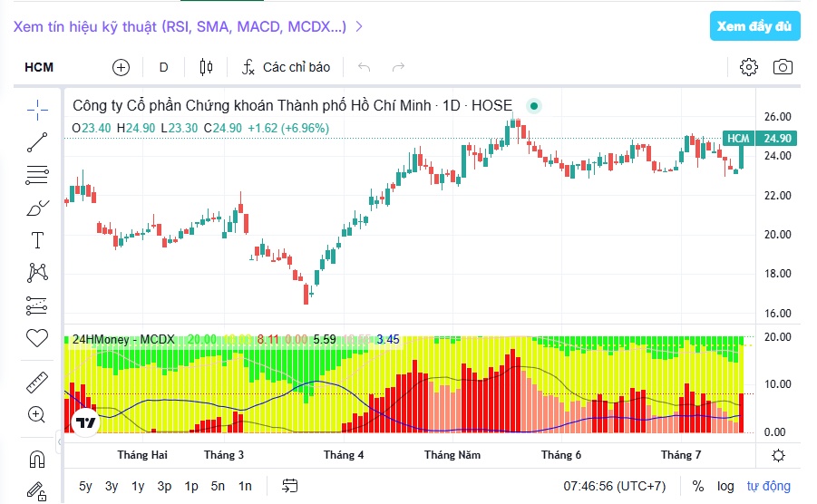Toggle percent scale mode
Screen dimensions: 817x504
click(697, 486)
